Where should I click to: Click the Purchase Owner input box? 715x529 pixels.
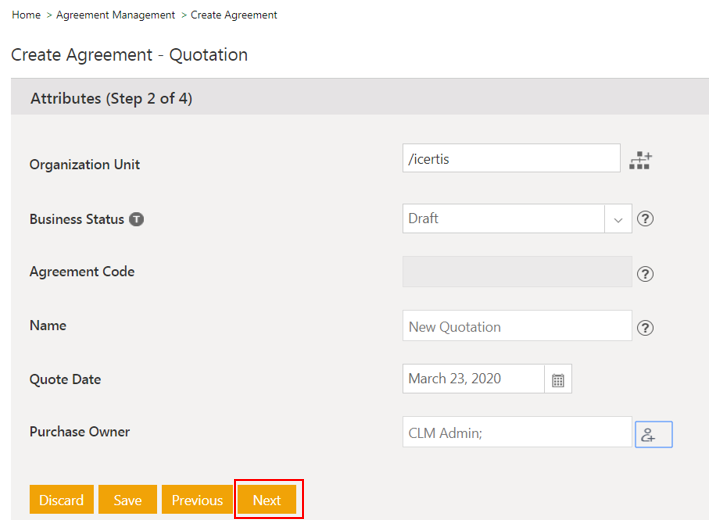pos(516,433)
